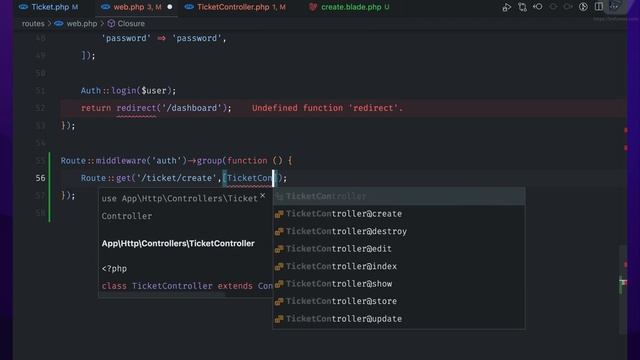Go to previous revision icon
The width and height of the screenshot is (640, 360).
pyautogui.click(x=538, y=7)
